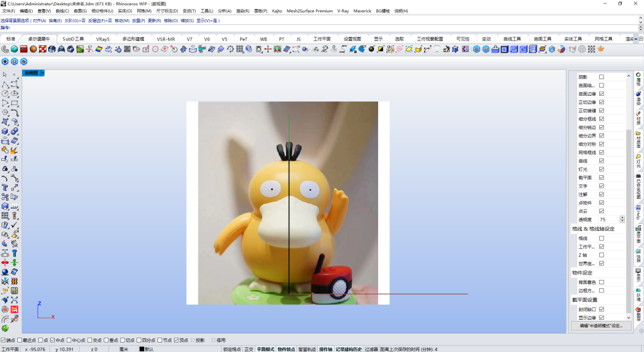Select the pointer arrow tool in left sidebar
This screenshot has height=352, width=644.
click(x=5, y=74)
